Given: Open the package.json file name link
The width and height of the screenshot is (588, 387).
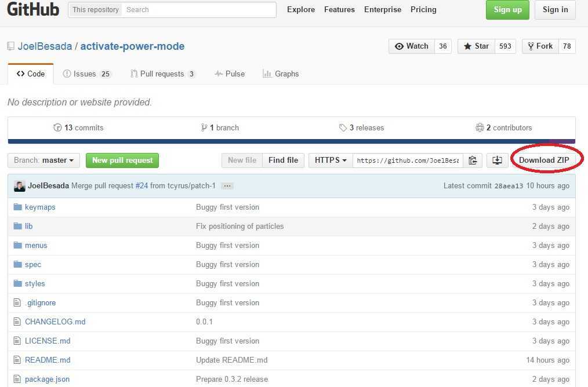Looking at the screenshot, I should 47,379.
